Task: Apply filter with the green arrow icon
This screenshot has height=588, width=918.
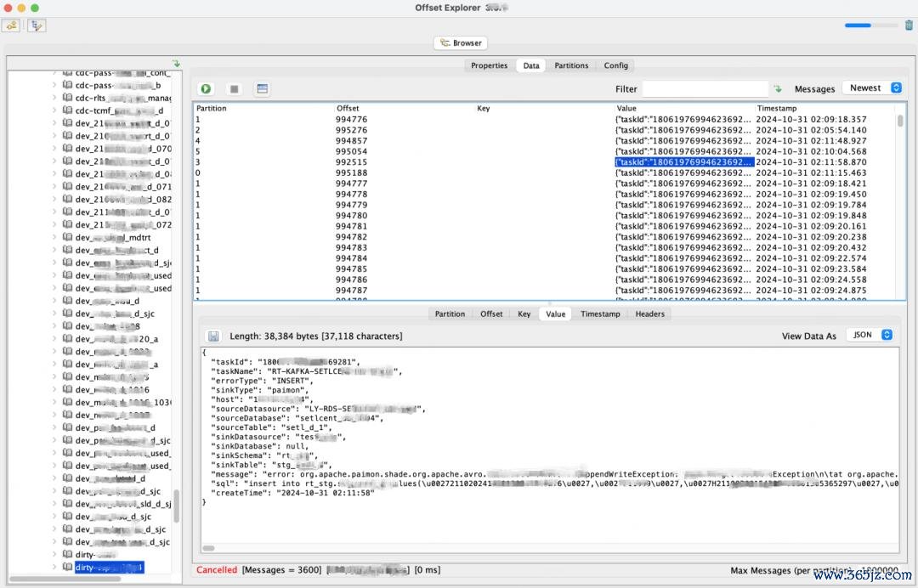Action: tap(778, 89)
